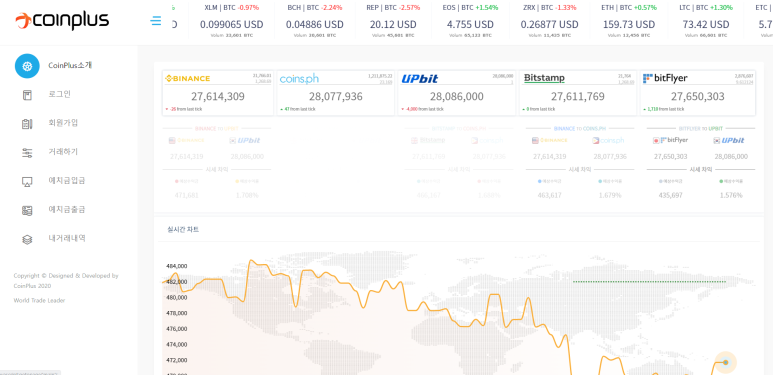Select the 1.576% profit rate value
Screen dimensions: 773x375
tap(731, 195)
